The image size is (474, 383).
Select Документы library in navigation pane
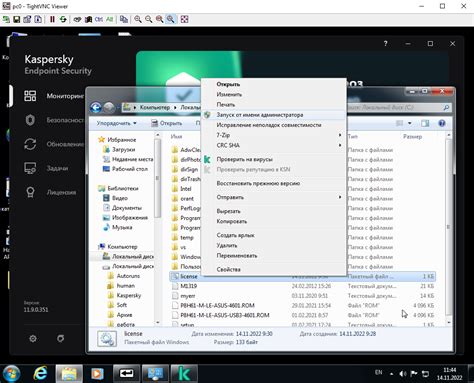point(122,208)
